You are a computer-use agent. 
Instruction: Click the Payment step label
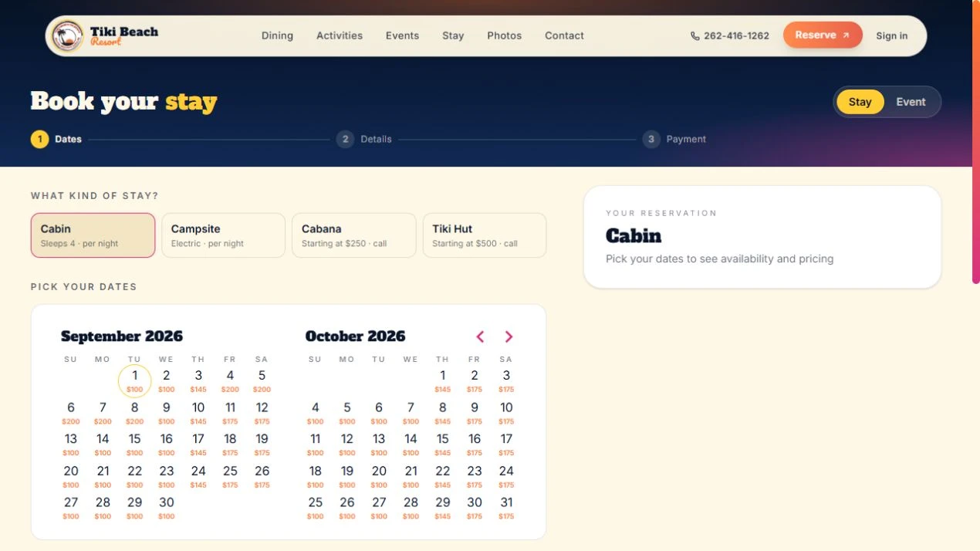686,140
